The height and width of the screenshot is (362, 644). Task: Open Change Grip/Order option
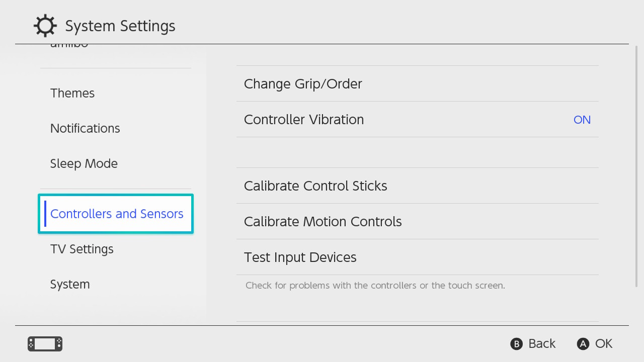tap(303, 84)
